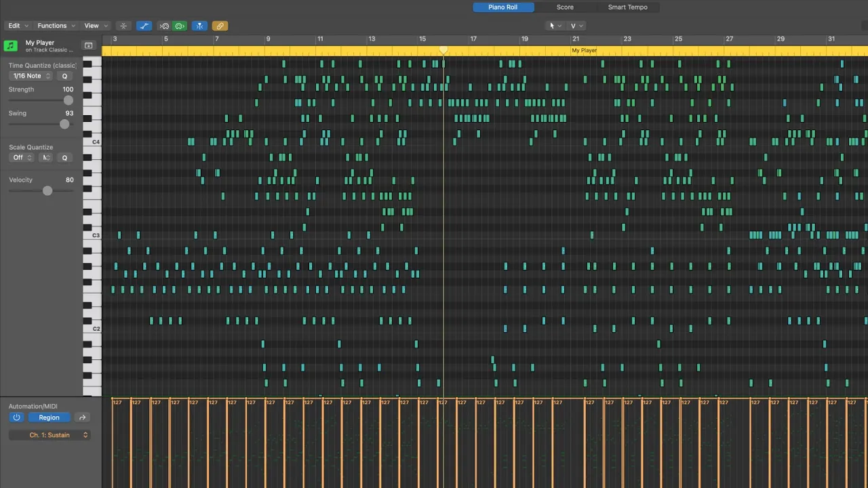Click the Swing value 93
This screenshot has height=488, width=868.
(69, 113)
